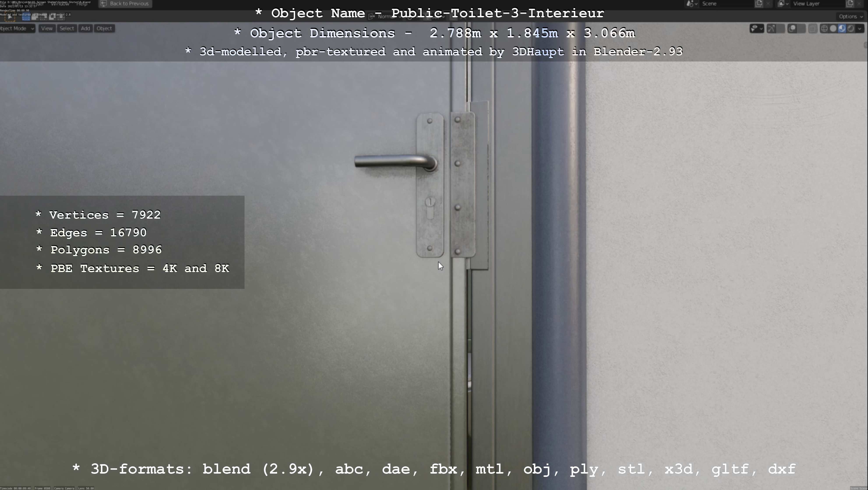Click the Scene name field
Screen dimensions: 868x490
click(724, 4)
